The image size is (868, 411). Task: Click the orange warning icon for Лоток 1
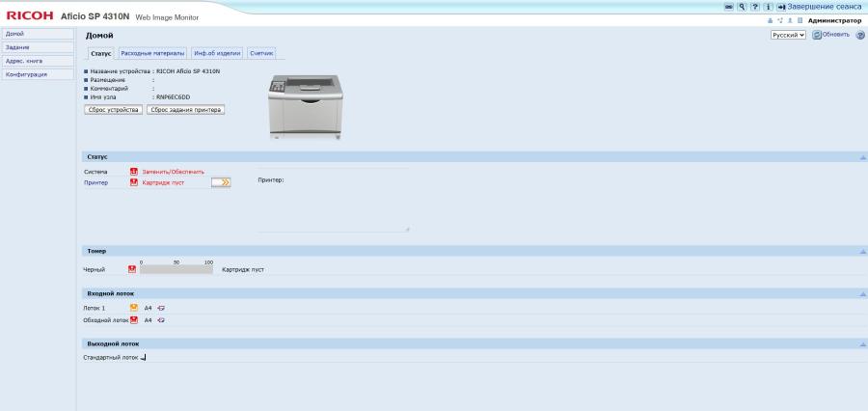pyautogui.click(x=133, y=308)
